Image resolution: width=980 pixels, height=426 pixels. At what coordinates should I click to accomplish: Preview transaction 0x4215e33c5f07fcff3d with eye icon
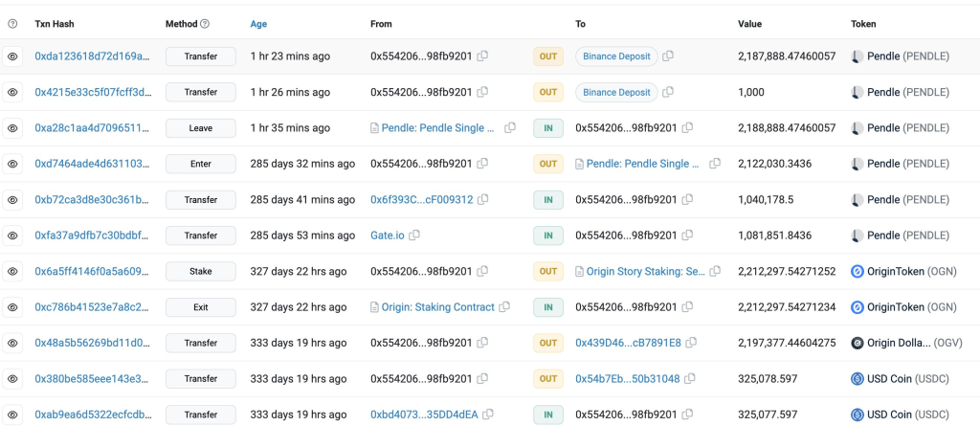[x=12, y=92]
